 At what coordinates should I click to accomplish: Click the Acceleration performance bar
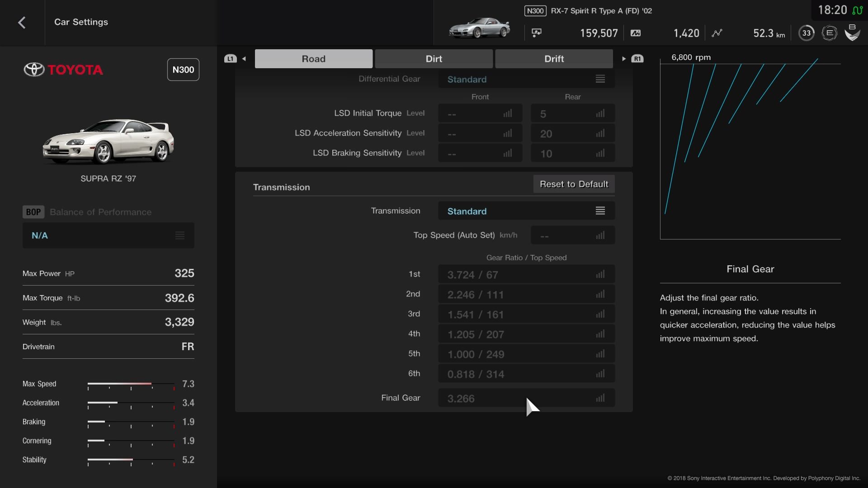click(131, 404)
